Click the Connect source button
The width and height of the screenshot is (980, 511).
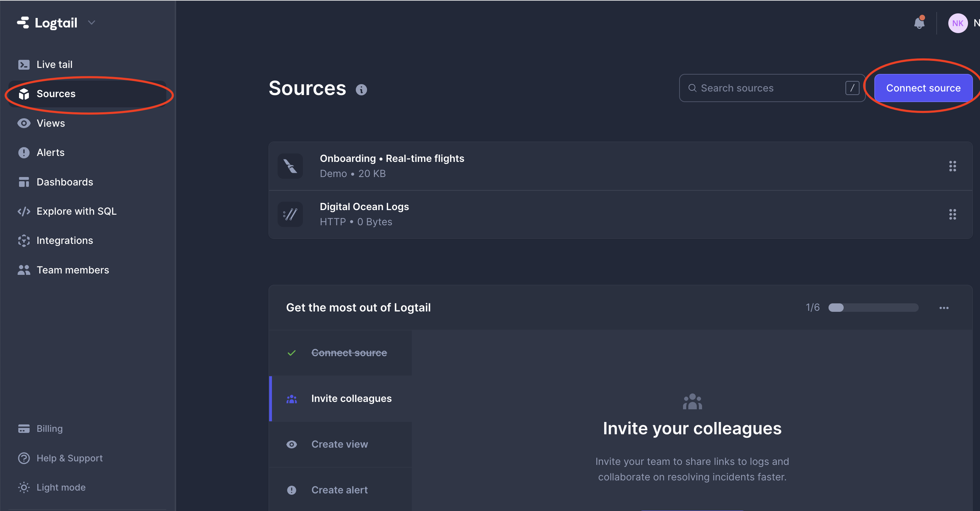(923, 88)
